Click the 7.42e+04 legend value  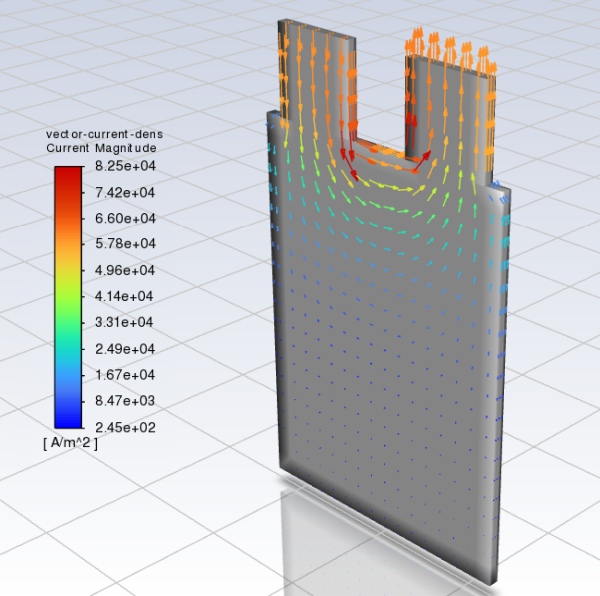click(x=125, y=192)
